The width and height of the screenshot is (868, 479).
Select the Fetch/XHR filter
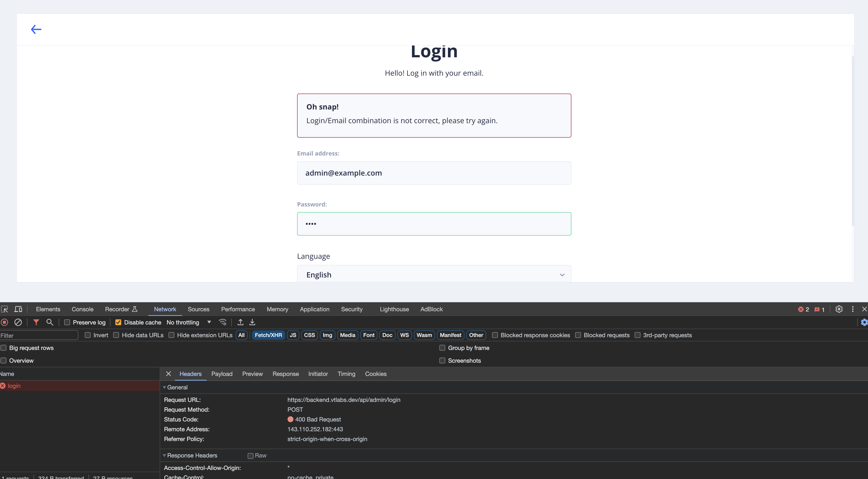click(268, 335)
